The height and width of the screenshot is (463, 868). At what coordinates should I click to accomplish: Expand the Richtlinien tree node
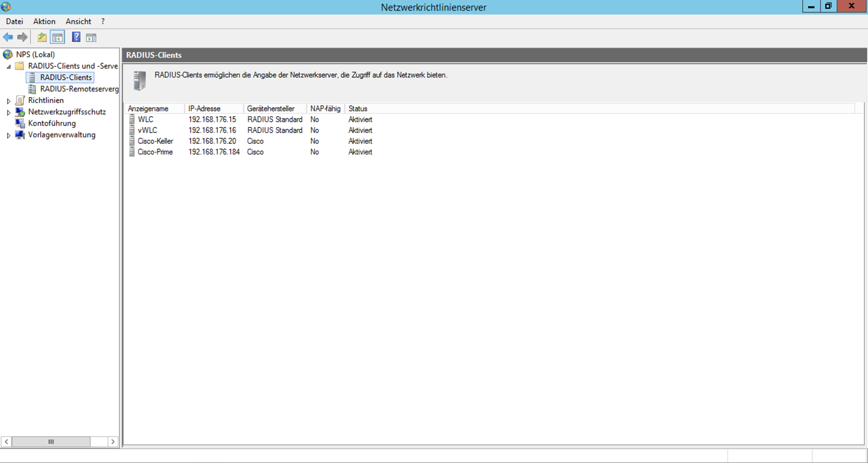[x=9, y=101]
